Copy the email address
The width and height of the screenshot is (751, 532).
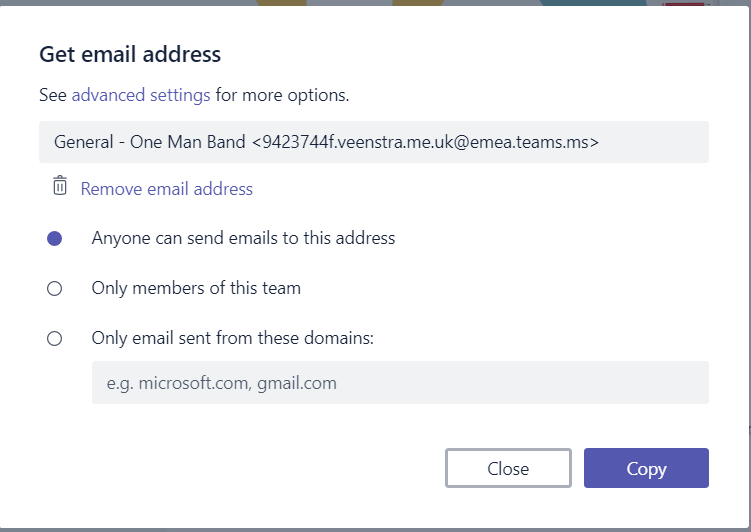646,468
